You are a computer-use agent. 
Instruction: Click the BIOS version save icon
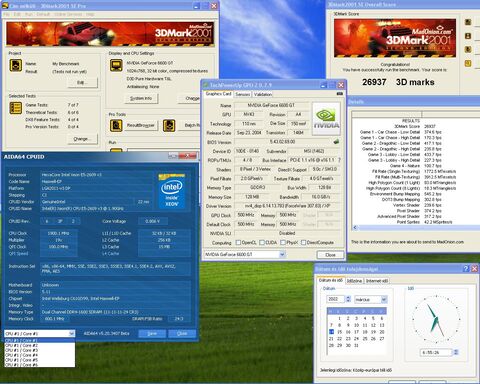(336, 142)
